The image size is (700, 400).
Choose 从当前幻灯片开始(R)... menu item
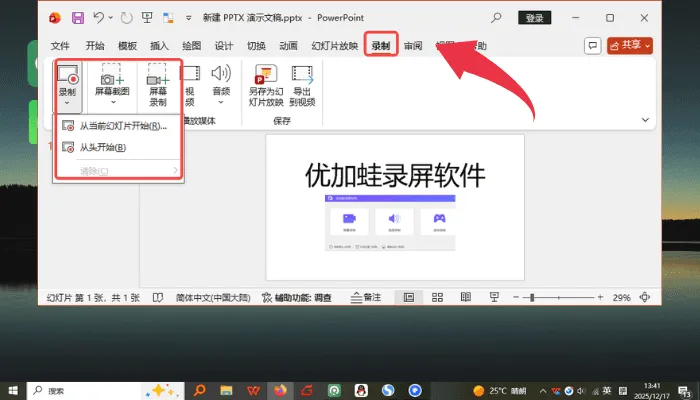pos(118,126)
